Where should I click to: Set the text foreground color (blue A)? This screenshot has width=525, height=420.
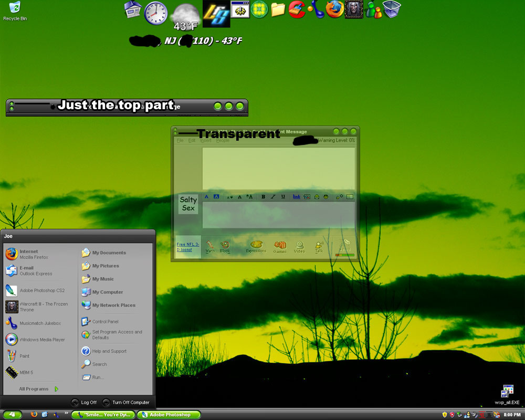coord(206,196)
